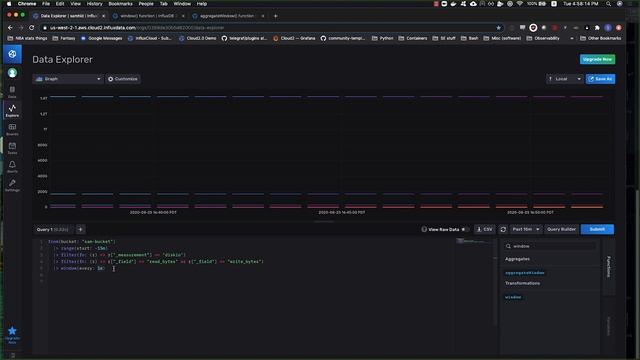Open the Data section in sidebar

12,92
